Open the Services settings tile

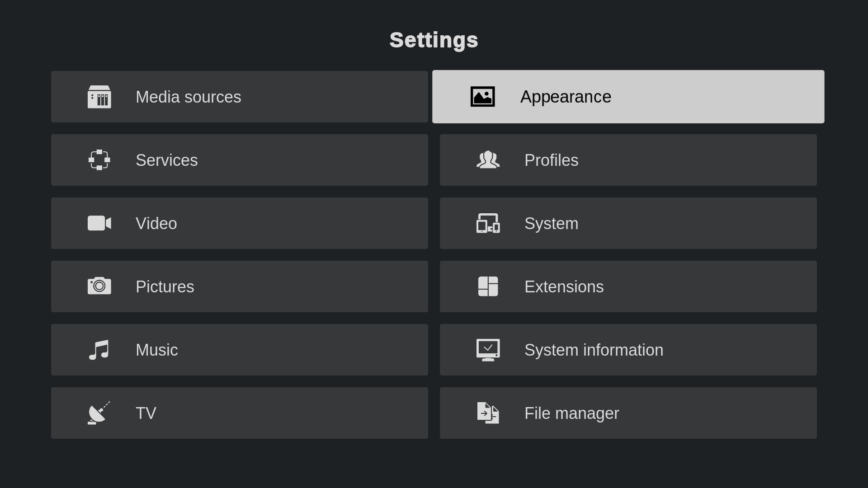(239, 160)
